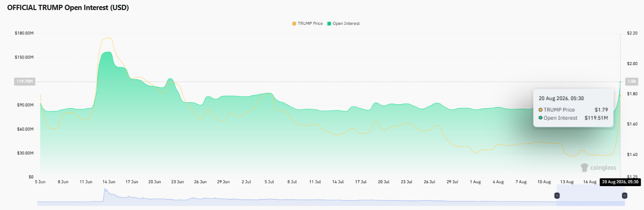Click the black crosshair date label on the x-axis

pyautogui.click(x=620, y=182)
